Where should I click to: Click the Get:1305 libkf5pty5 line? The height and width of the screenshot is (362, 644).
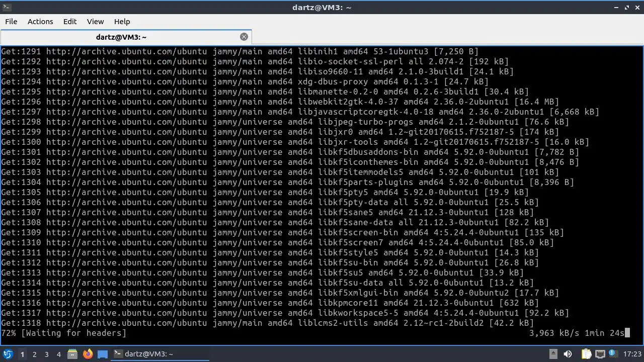tap(265, 192)
